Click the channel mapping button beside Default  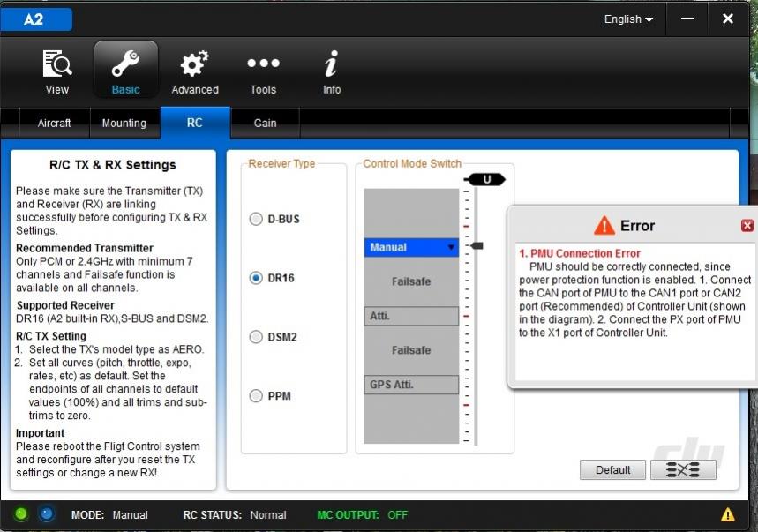click(683, 469)
